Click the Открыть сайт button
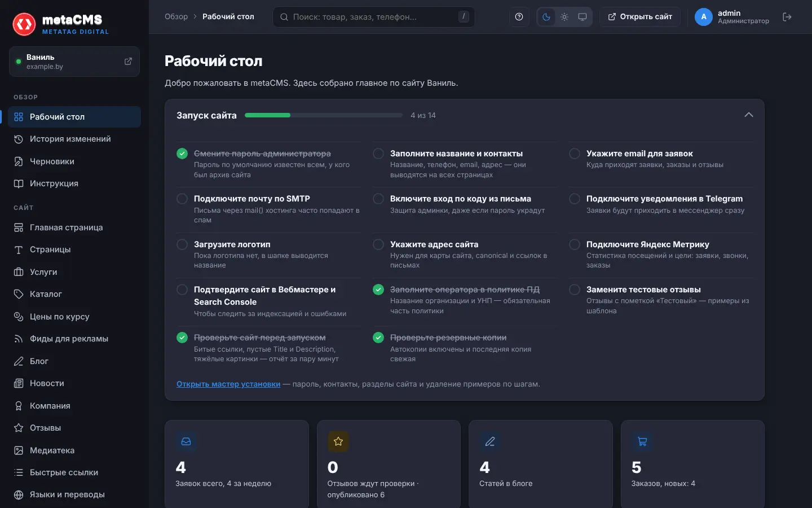Image resolution: width=812 pixels, height=508 pixels. tap(640, 17)
